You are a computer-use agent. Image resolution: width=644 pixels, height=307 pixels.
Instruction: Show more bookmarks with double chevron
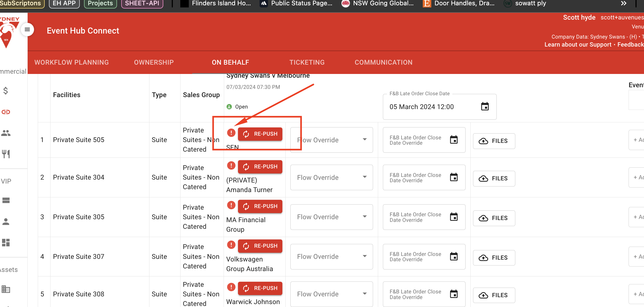[624, 3]
